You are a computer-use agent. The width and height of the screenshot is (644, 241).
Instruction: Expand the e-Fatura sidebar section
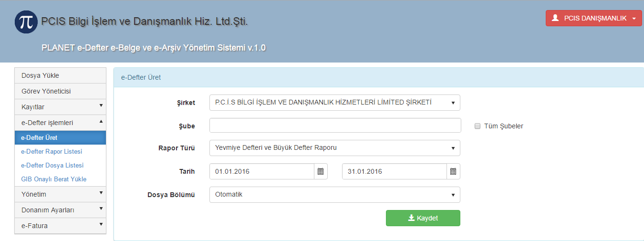tap(61, 226)
